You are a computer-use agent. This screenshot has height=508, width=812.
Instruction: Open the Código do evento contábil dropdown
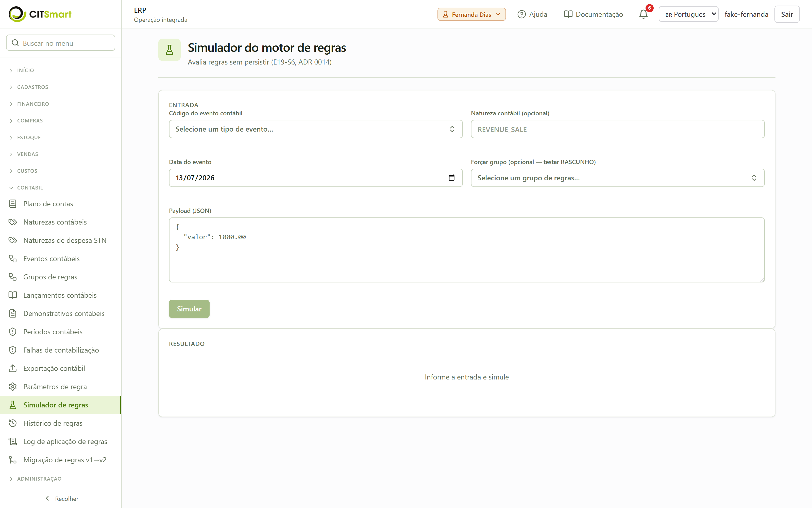pos(315,129)
